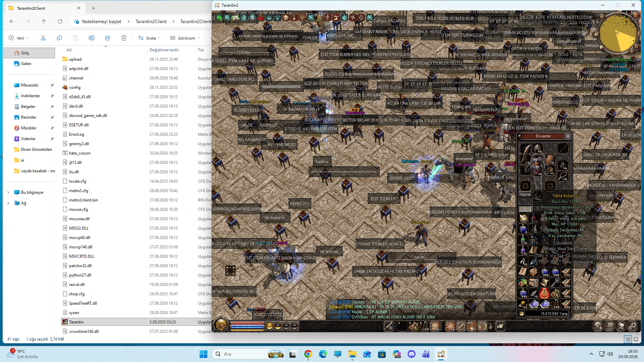Expand chevron after Yedeklemeyi başlat in address bar
Image resolution: width=644 pixels, height=362 pixels.
pos(128,21)
